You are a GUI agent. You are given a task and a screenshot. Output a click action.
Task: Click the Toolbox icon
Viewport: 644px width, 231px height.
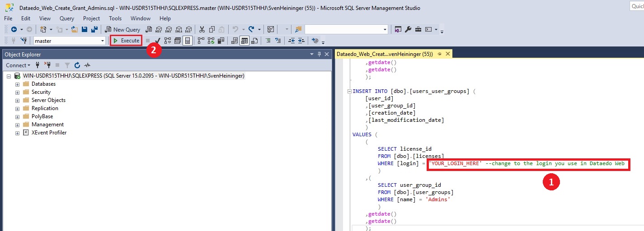pos(418,29)
